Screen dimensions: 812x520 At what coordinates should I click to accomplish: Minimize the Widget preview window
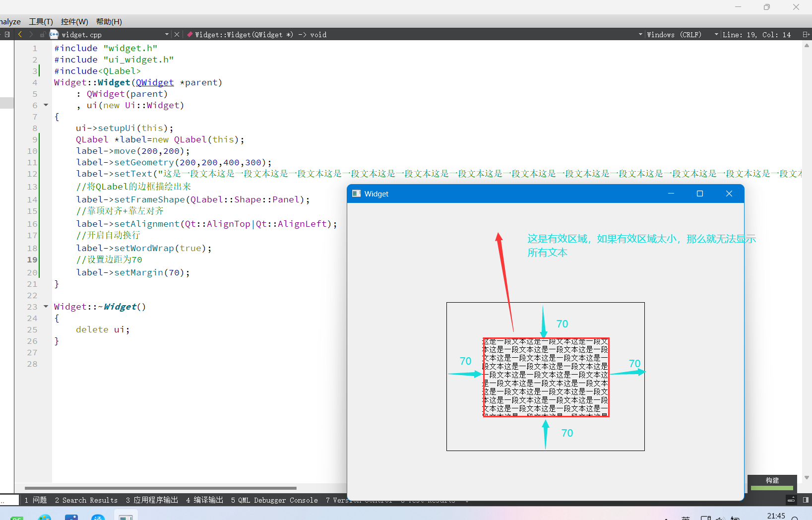coord(671,194)
